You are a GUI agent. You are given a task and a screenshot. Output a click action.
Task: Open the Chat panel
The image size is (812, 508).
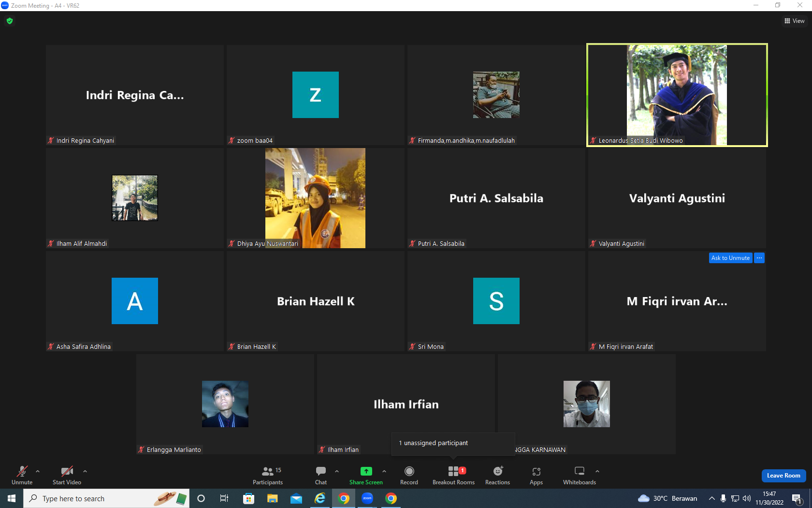pos(321,475)
